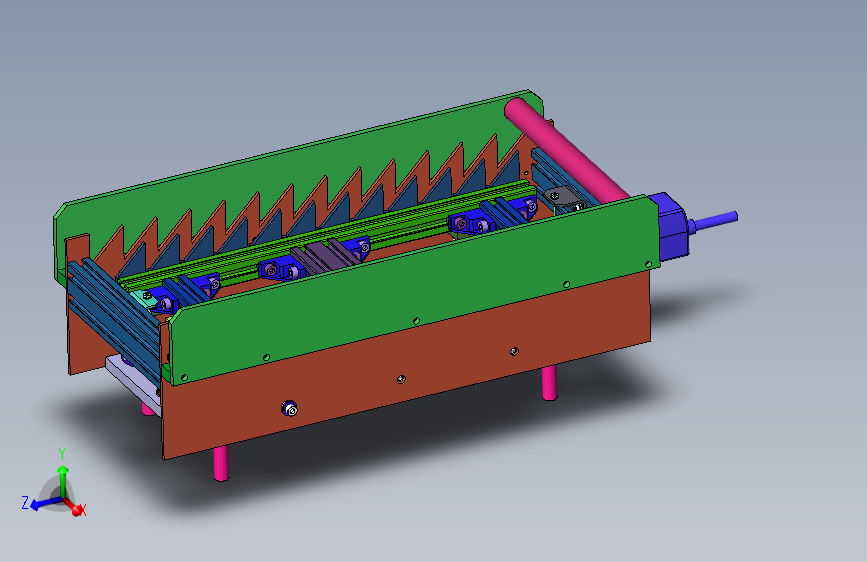
Task: Select the dark purple carriage block at center
Action: [x=322, y=257]
